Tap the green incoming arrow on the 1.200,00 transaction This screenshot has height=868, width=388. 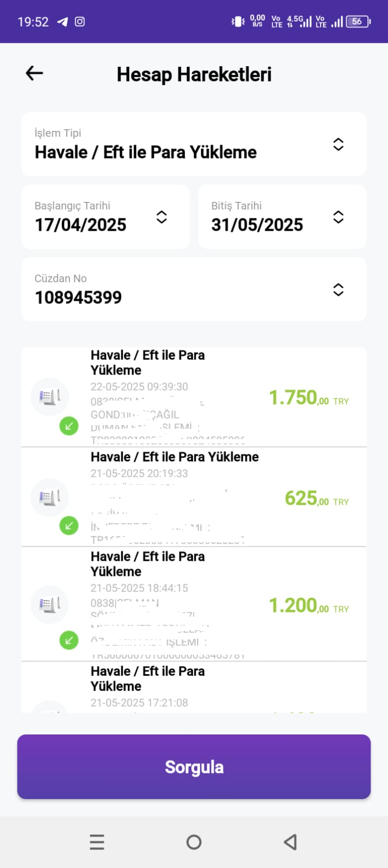[x=69, y=641]
